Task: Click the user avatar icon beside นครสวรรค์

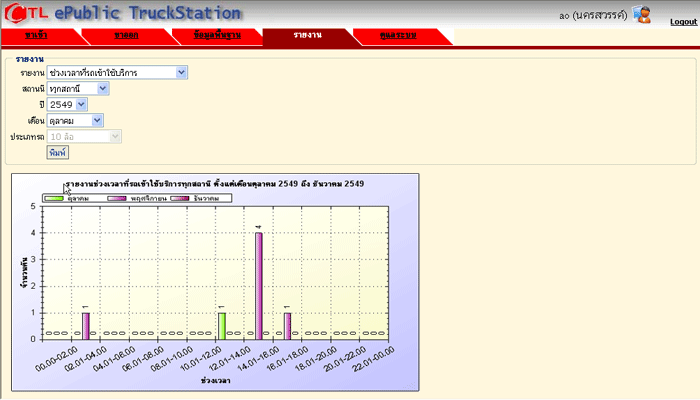Action: click(642, 15)
